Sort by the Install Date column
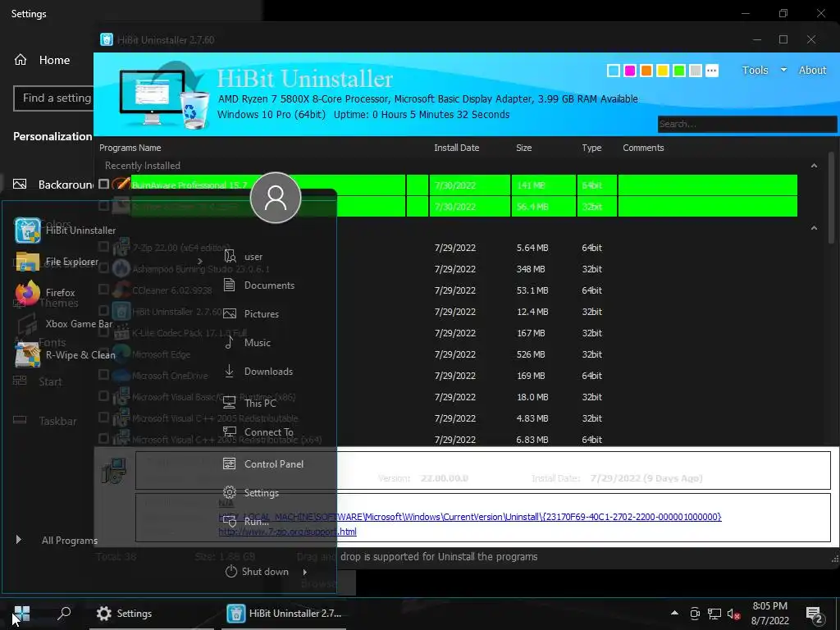 pos(456,148)
